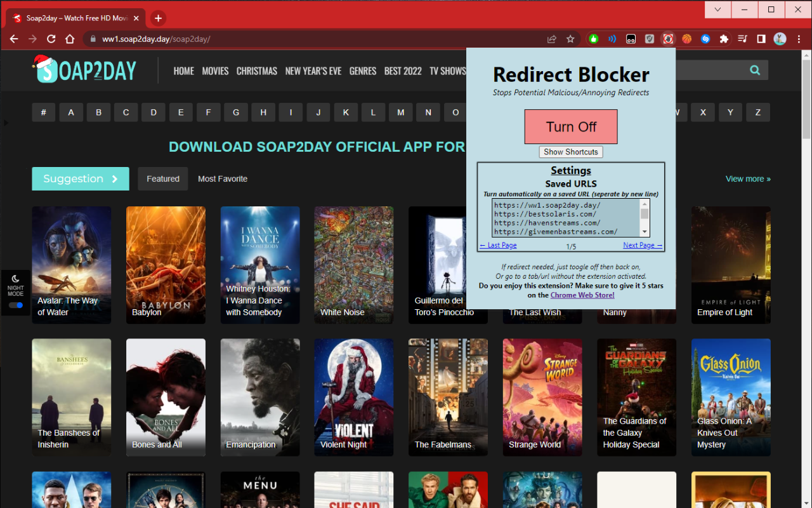Toggle the browser side panel
The width and height of the screenshot is (812, 508).
pos(761,39)
